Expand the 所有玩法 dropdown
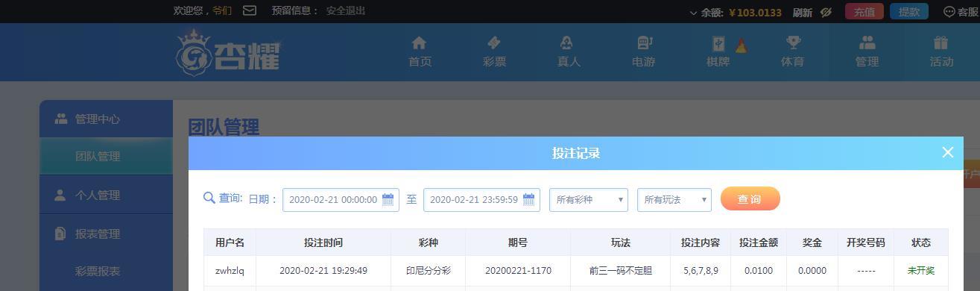 click(674, 200)
